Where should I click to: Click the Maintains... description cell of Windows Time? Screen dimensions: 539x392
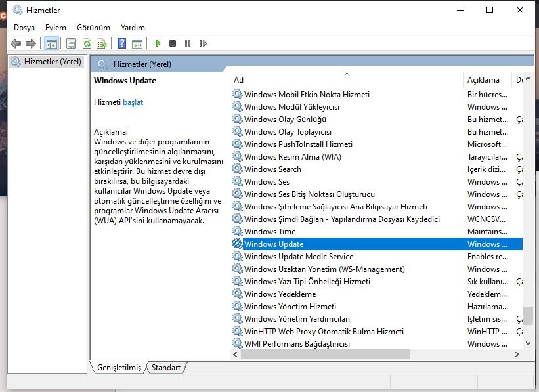pos(487,232)
